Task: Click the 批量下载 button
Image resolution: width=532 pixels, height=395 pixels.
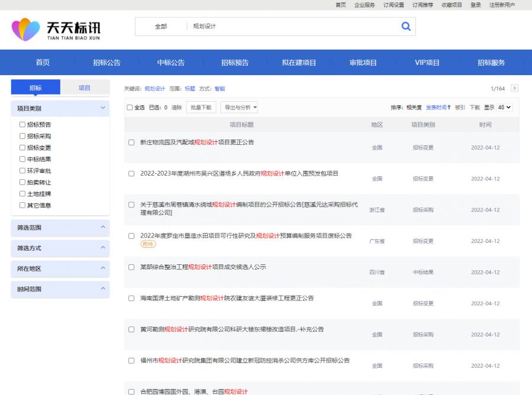Action: tap(201, 107)
